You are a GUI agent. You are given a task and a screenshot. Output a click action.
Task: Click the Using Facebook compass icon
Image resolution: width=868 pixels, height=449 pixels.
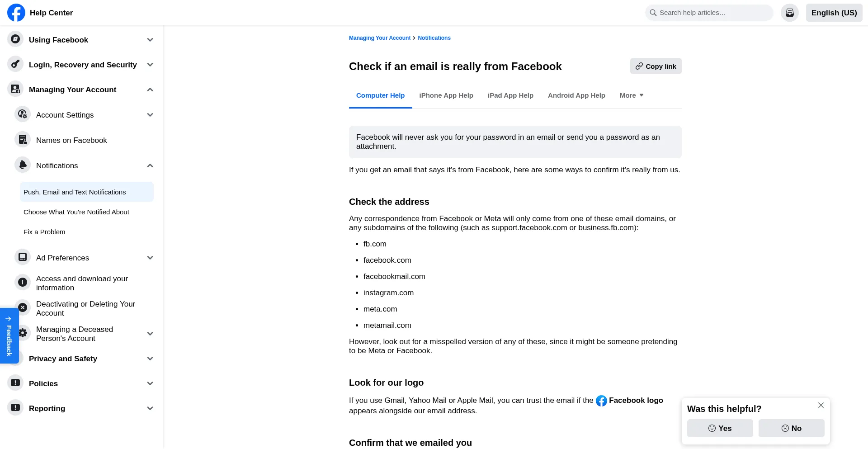[15, 39]
